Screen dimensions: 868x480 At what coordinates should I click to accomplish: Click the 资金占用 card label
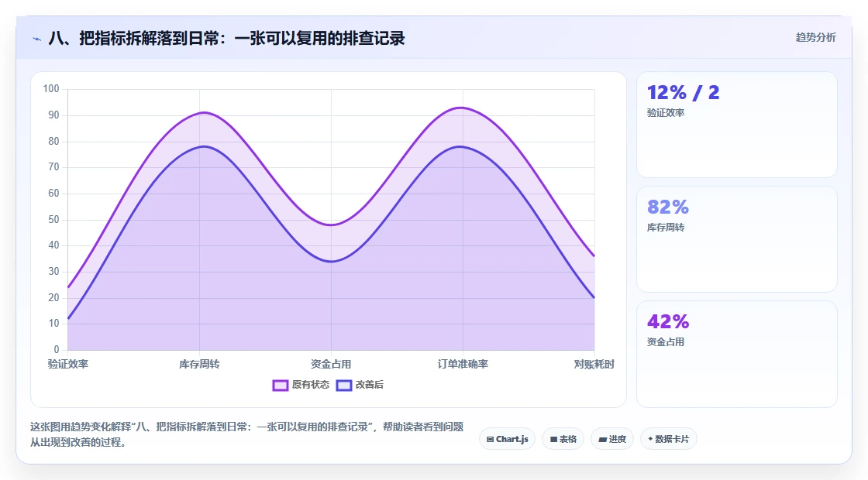[x=666, y=341]
